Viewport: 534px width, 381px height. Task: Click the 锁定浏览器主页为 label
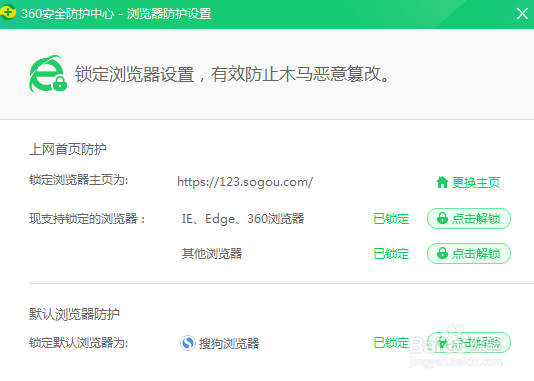point(78,180)
